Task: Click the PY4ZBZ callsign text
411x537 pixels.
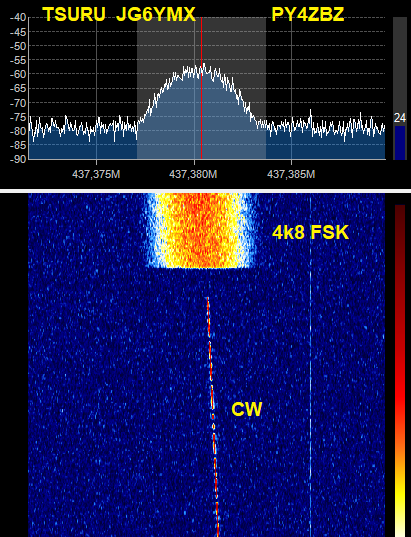Action: coord(308,14)
